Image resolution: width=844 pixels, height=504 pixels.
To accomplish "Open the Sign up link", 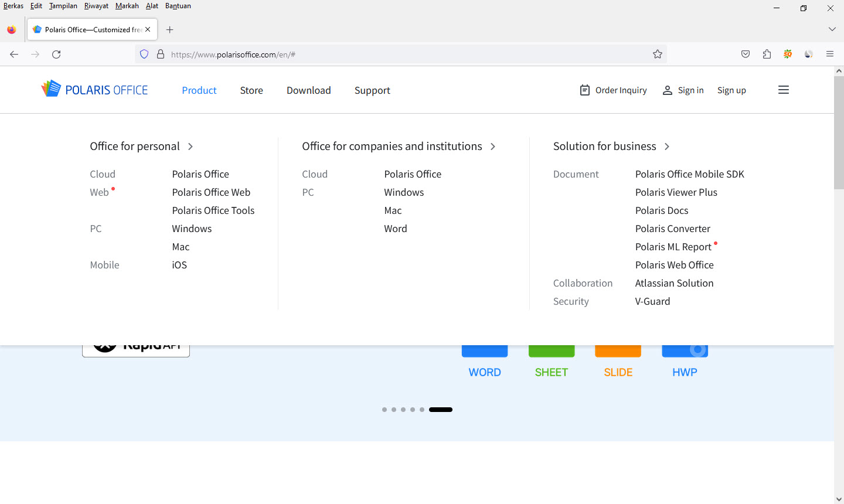I will [x=731, y=90].
